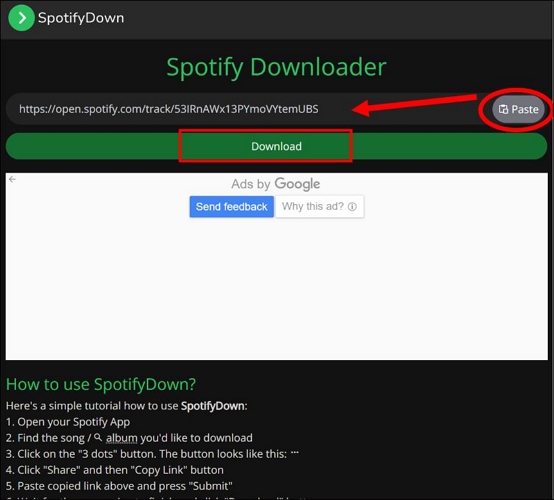Click the album search link in step 2
The height and width of the screenshot is (500, 554).
coord(122,438)
